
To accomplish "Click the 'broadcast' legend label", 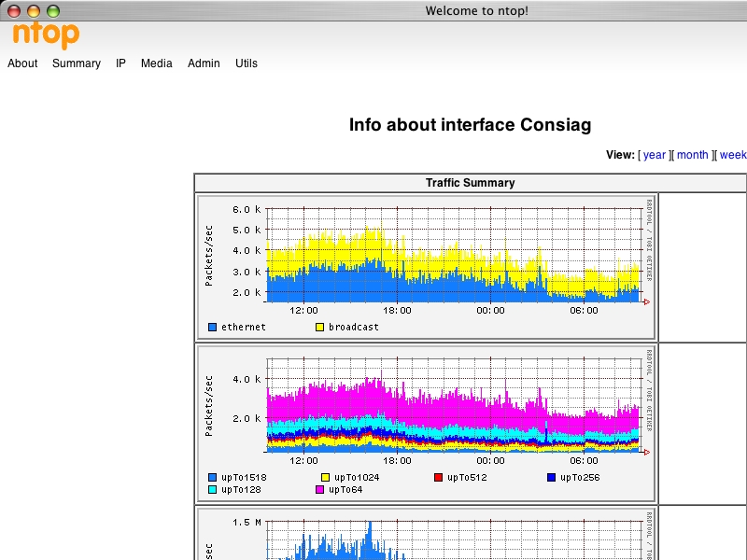I will [x=354, y=328].
